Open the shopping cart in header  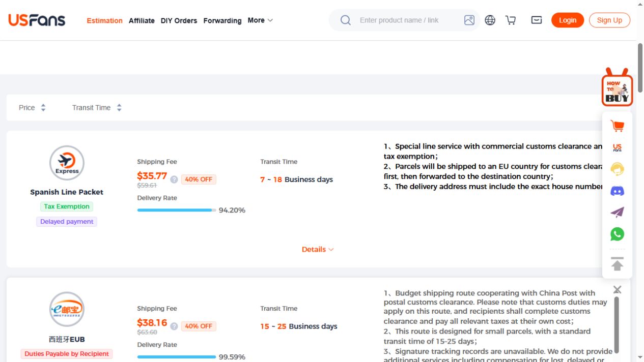point(511,20)
